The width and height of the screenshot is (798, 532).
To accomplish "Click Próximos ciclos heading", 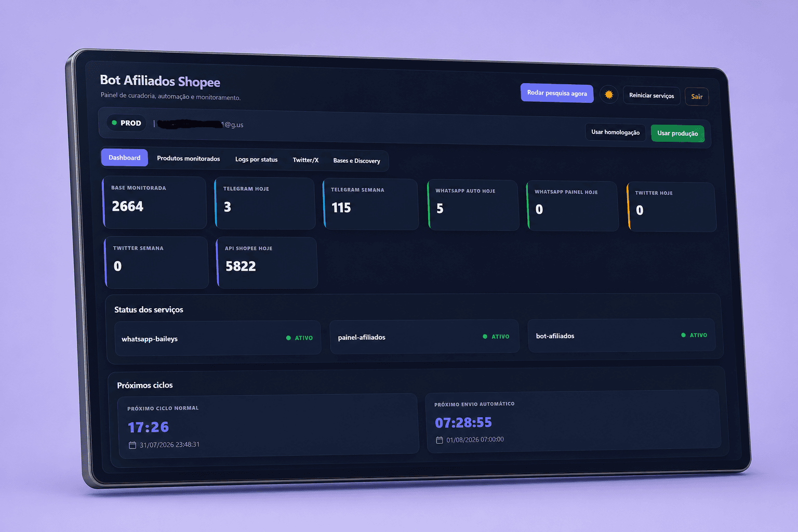I will coord(145,385).
